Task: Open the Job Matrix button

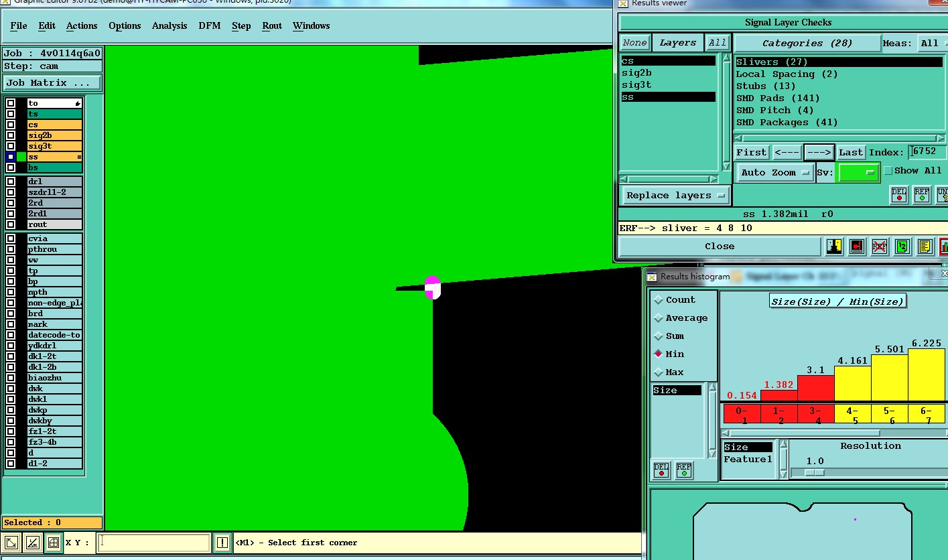Action: tap(52, 83)
